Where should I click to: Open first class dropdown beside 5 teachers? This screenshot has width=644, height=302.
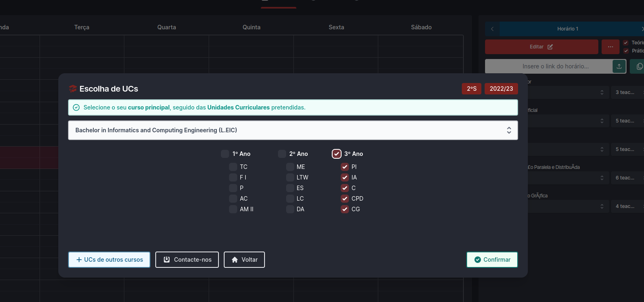click(568, 121)
